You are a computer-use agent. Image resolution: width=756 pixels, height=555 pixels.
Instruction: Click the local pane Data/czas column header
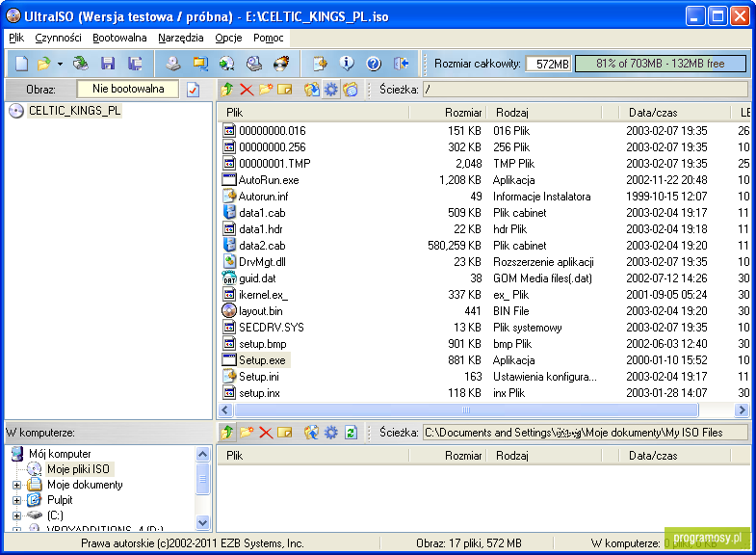click(674, 456)
